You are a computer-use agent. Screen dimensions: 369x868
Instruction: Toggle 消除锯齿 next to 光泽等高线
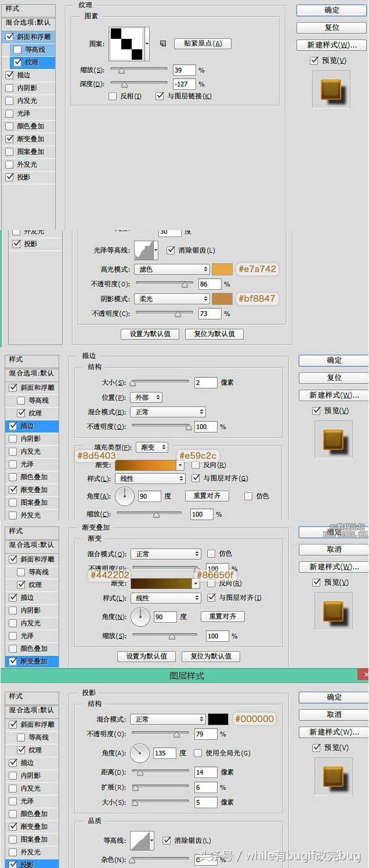(171, 250)
